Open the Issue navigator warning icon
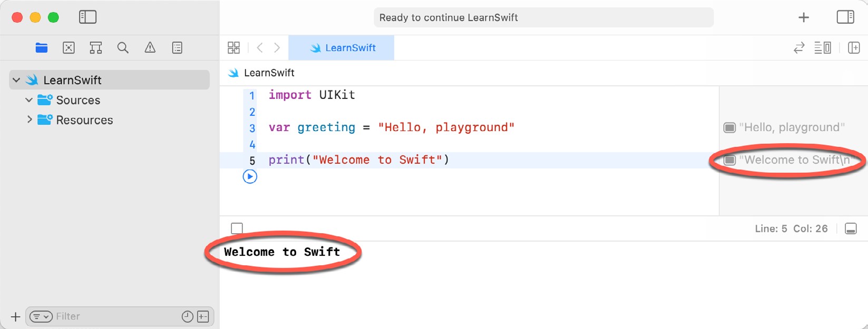 pyautogui.click(x=150, y=48)
